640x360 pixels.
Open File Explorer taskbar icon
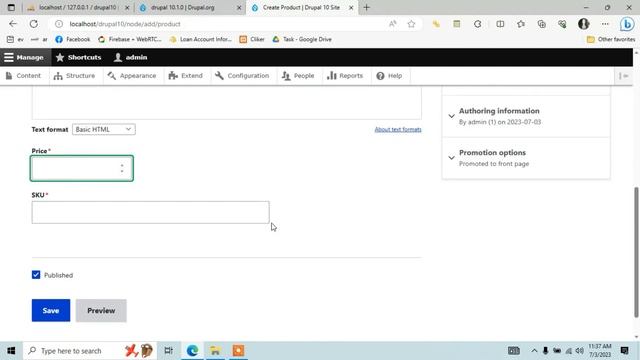coord(215,351)
